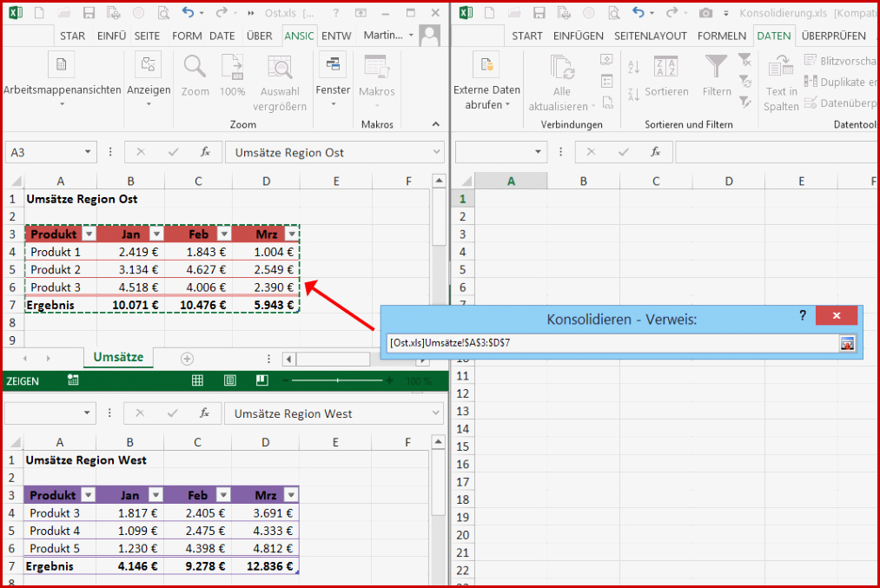Open the Sortieren dialog
Viewport: 880px width, 588px height.
pos(666,76)
